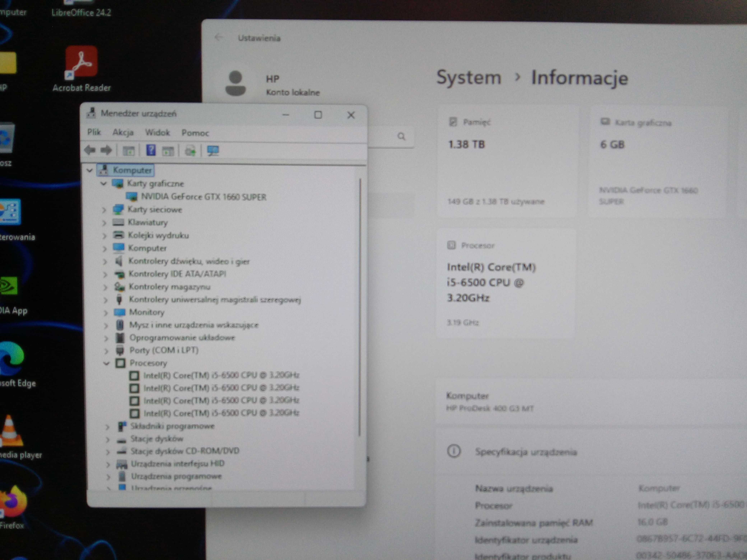
Task: Click the Back arrow in Device Manager toolbar
Action: 90,150
